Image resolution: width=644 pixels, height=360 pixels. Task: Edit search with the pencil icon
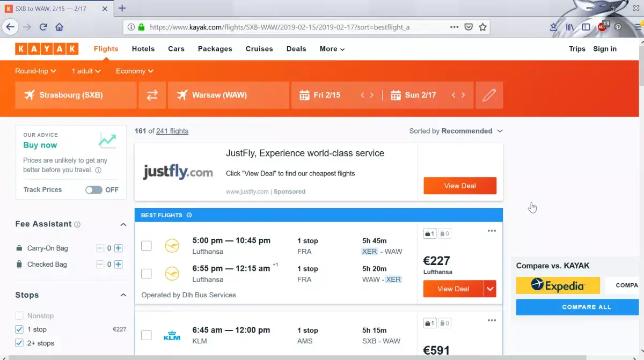pyautogui.click(x=489, y=95)
